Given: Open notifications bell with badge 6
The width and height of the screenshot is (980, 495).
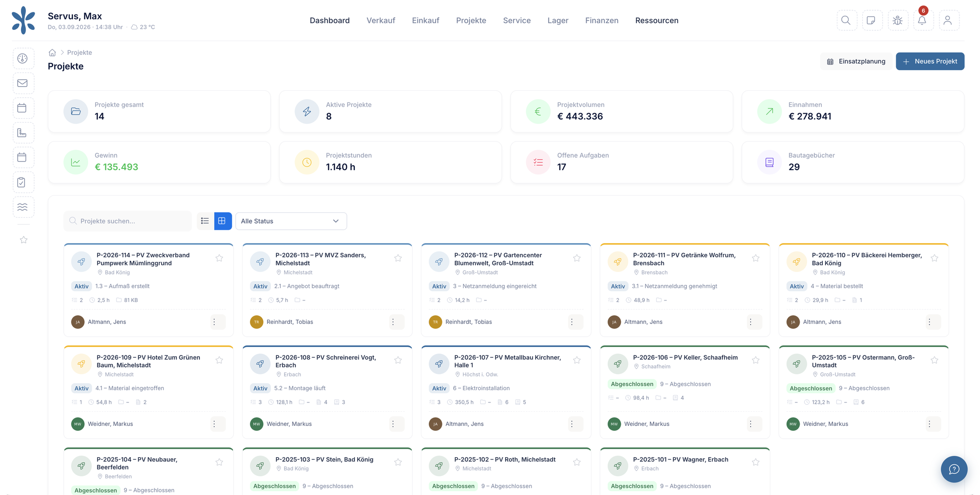Looking at the screenshot, I should [922, 20].
